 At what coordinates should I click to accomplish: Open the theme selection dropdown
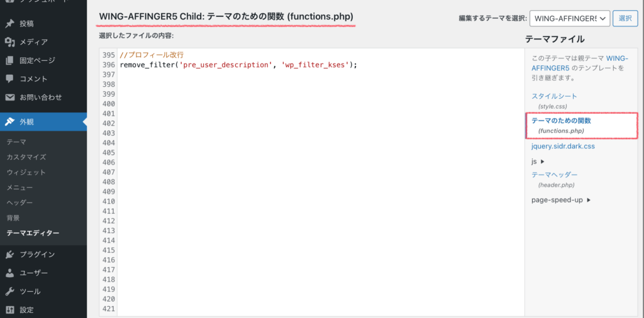pyautogui.click(x=570, y=18)
